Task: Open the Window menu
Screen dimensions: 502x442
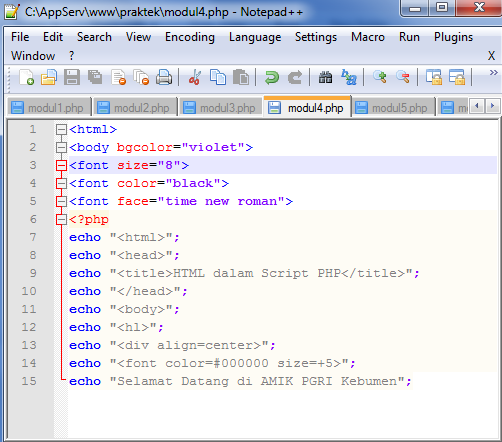Action: tap(33, 56)
